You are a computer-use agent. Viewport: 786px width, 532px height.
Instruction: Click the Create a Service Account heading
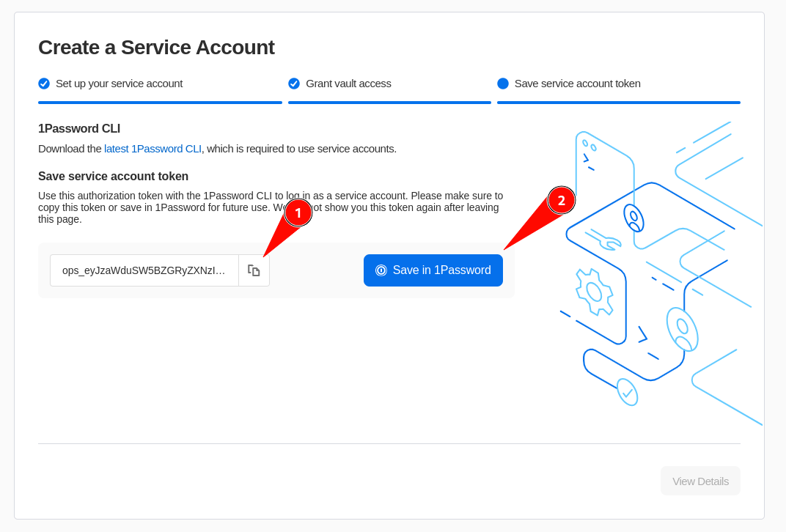coord(156,48)
